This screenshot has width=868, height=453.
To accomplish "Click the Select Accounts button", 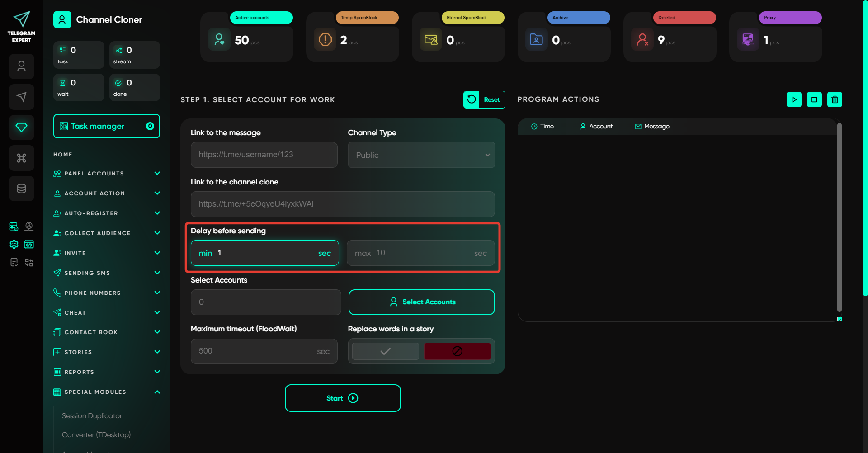I will (421, 302).
